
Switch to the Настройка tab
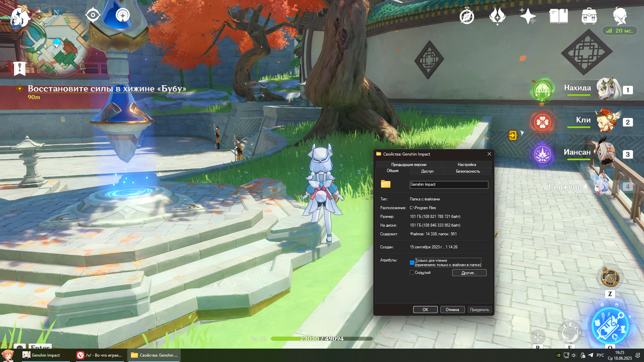click(467, 165)
